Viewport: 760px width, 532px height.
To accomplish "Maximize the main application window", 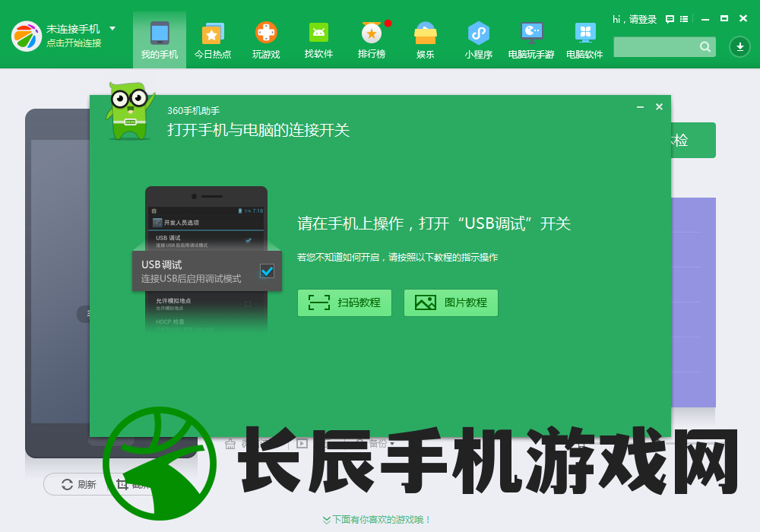I will click(724, 18).
